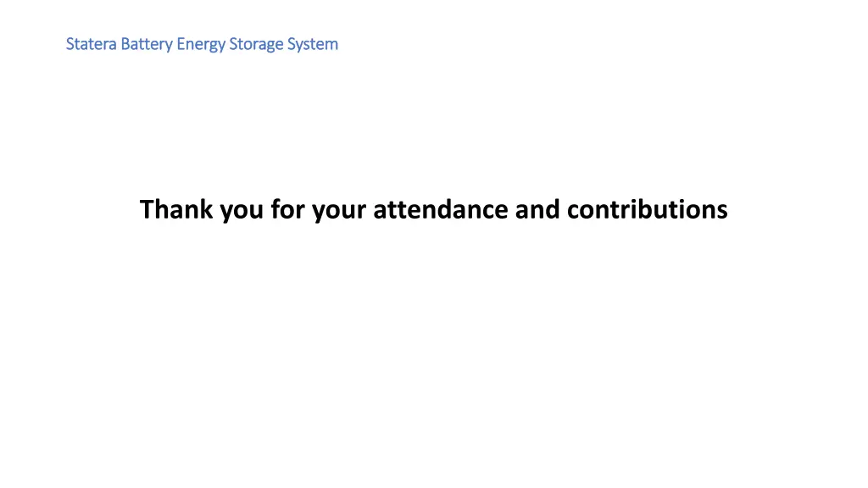
Task: Place cursor just before 'Thank'
Action: (x=139, y=210)
